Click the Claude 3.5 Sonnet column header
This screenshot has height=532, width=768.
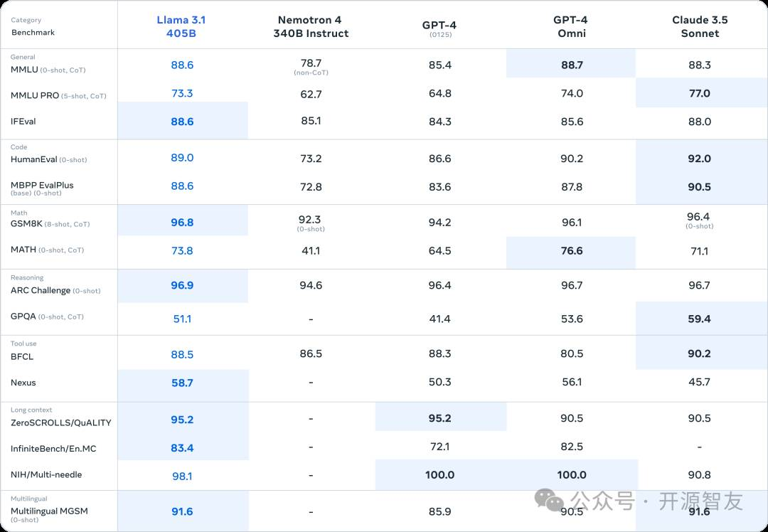(700, 26)
